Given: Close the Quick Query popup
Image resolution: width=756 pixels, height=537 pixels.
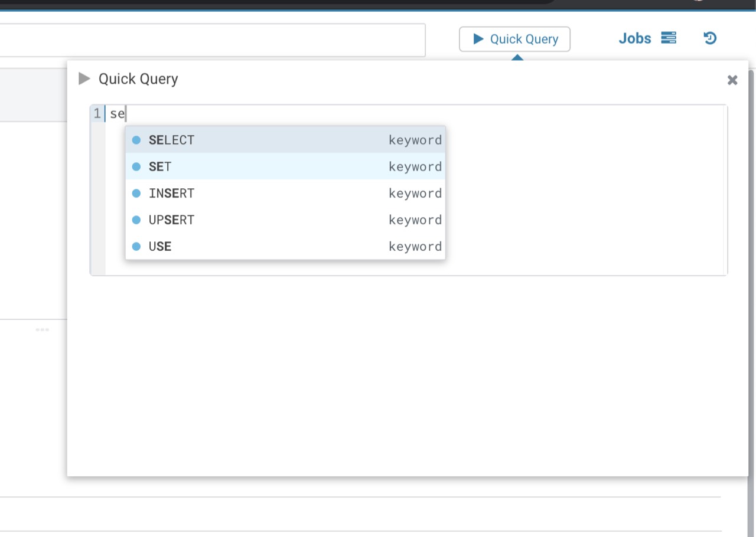Looking at the screenshot, I should tap(732, 80).
